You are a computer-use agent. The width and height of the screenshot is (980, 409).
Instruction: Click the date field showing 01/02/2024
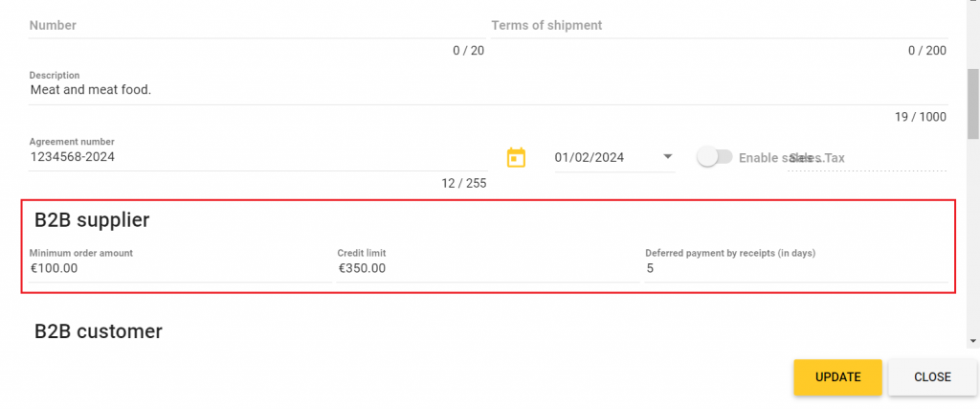[601, 157]
